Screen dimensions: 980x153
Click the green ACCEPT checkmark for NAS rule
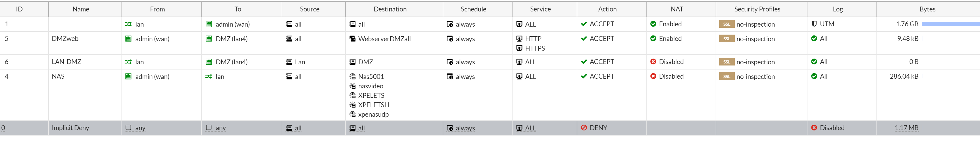pos(584,76)
